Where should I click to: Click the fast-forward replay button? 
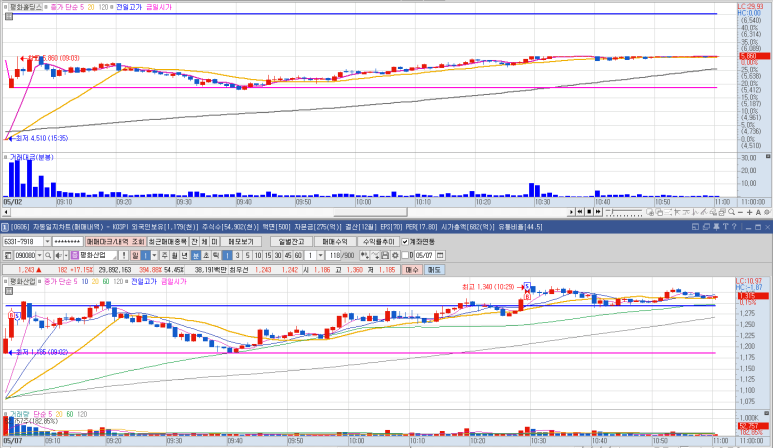tap(598, 212)
